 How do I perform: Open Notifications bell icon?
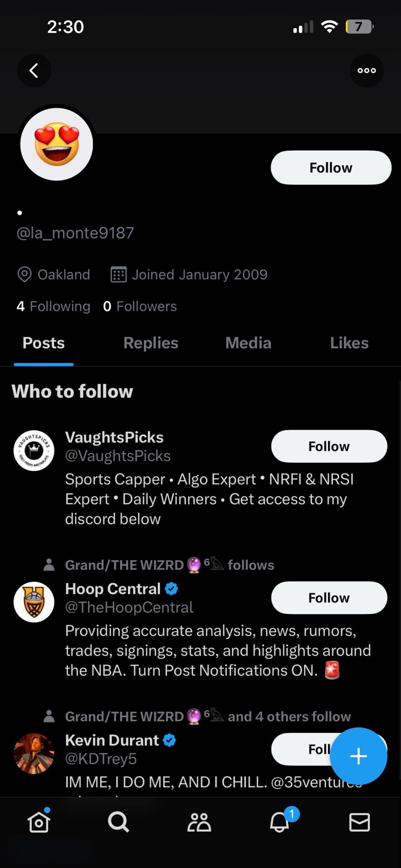pyautogui.click(x=280, y=822)
